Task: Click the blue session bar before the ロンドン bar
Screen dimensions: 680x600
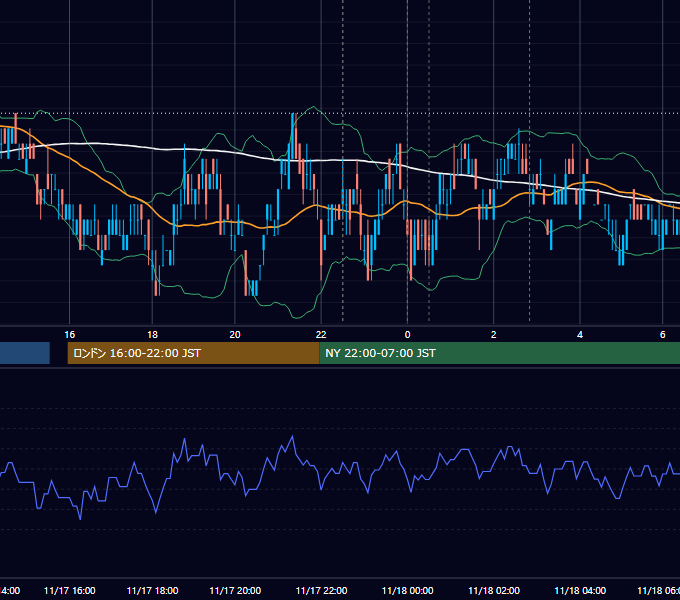Action: point(25,353)
